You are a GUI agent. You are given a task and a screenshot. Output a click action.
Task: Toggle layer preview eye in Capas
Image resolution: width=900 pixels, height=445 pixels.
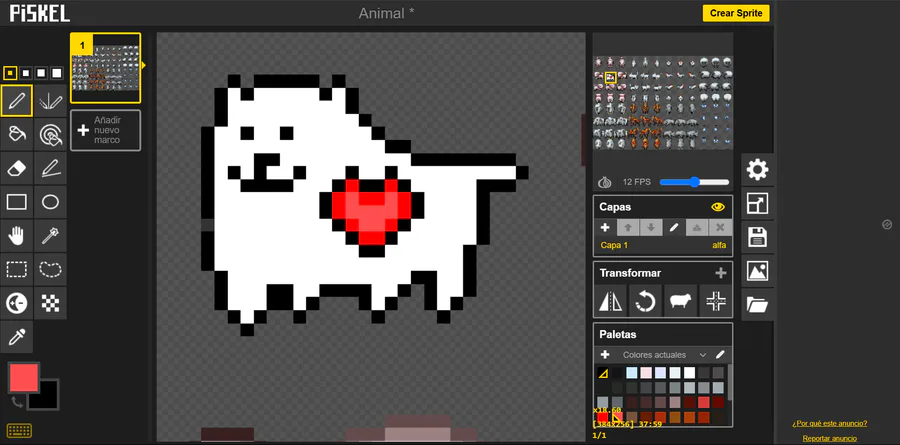tap(718, 207)
